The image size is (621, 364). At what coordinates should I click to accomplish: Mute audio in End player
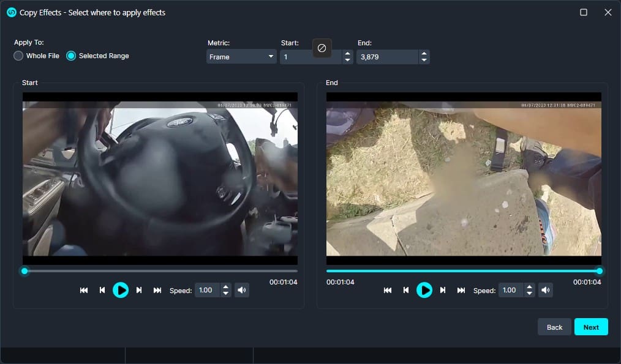tap(546, 290)
